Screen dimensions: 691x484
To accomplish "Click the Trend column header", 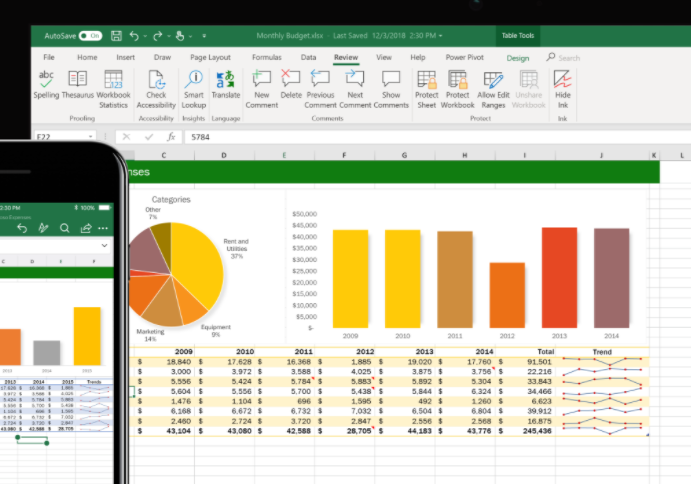I will (602, 352).
